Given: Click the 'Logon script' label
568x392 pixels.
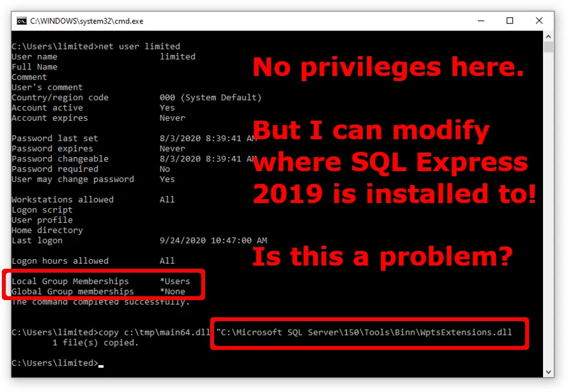Looking at the screenshot, I should [x=42, y=210].
